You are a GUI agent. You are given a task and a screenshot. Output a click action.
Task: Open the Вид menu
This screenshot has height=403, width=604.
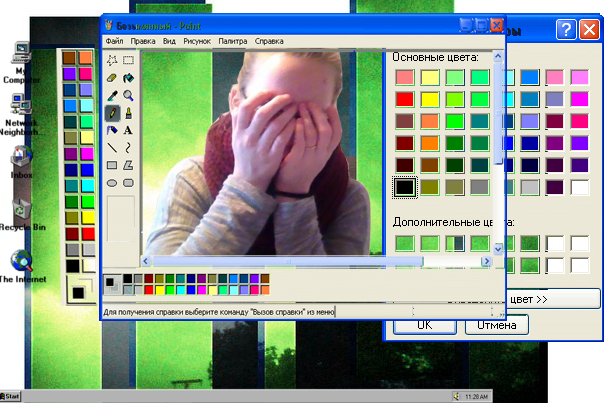coord(169,41)
